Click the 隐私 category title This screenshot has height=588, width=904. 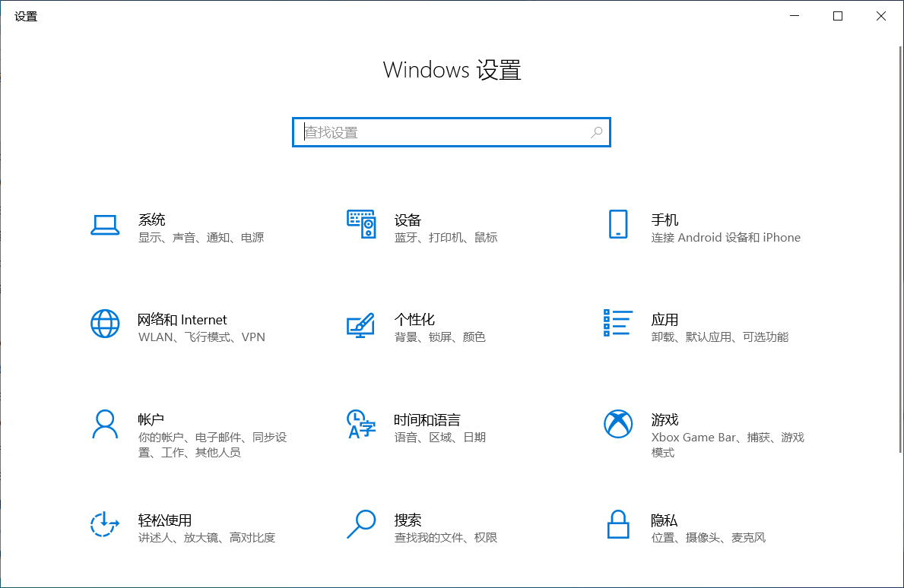665,520
